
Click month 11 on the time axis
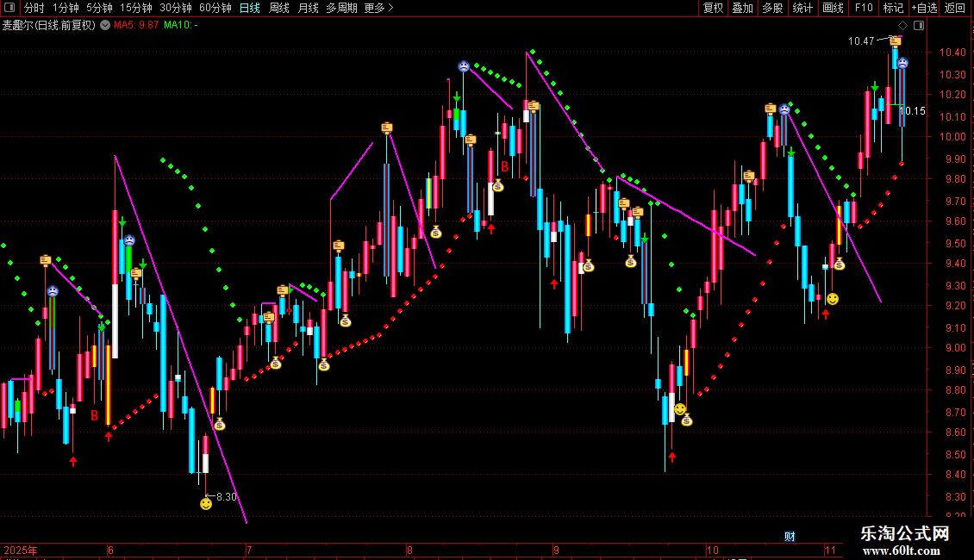point(831,550)
